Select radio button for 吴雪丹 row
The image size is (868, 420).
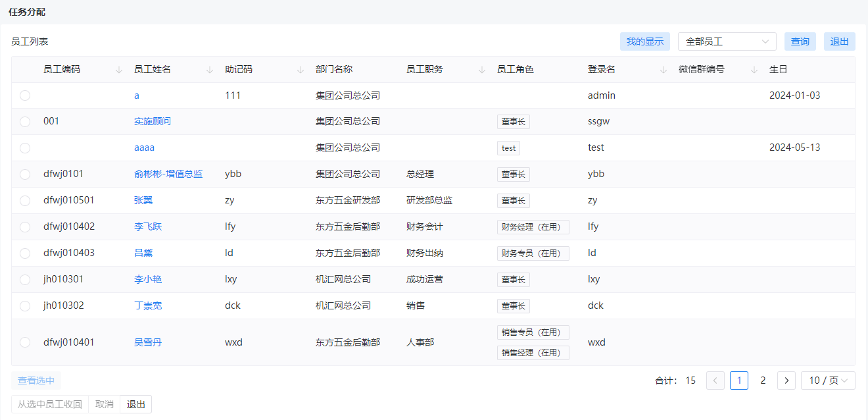pos(25,342)
